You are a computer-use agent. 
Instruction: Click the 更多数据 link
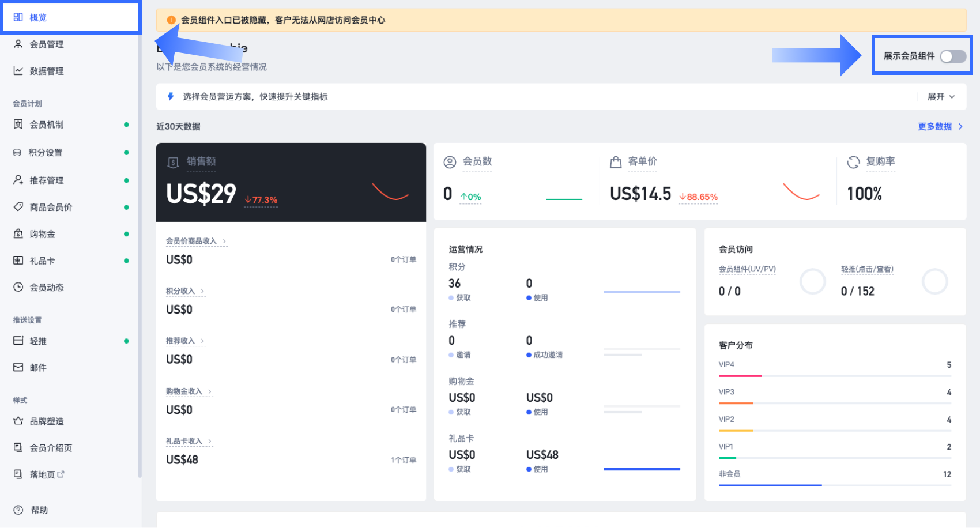(x=934, y=126)
